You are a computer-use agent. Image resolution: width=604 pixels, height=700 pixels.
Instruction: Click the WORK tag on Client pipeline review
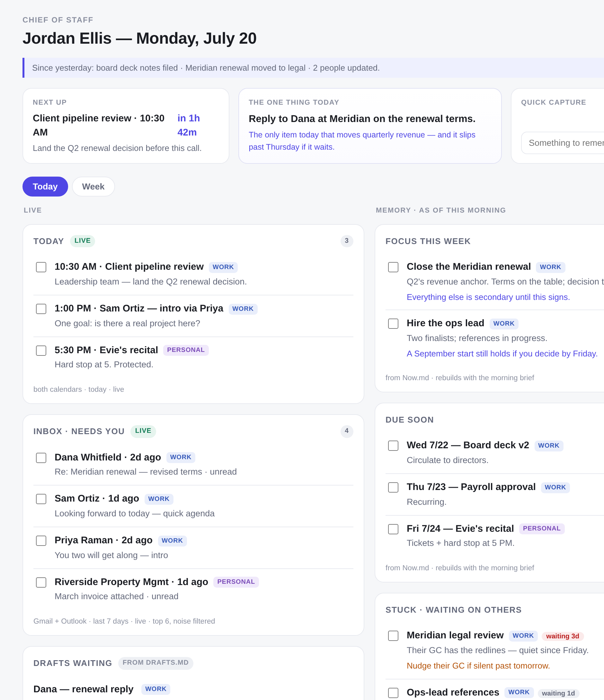tap(223, 267)
